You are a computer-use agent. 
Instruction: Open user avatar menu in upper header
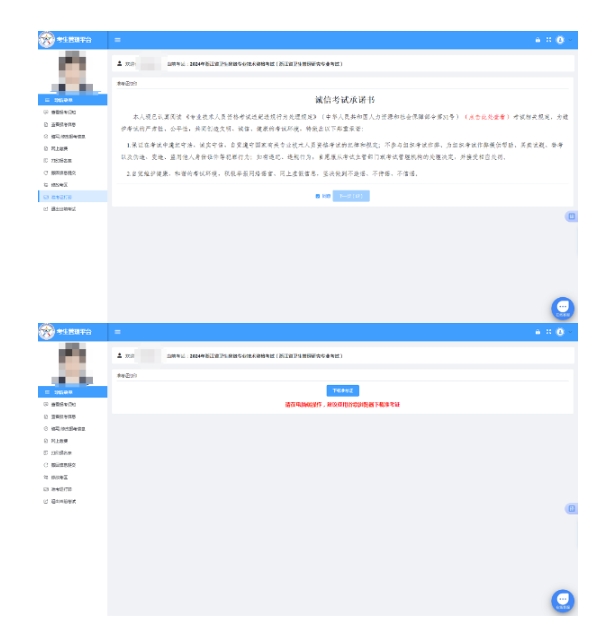coord(560,40)
